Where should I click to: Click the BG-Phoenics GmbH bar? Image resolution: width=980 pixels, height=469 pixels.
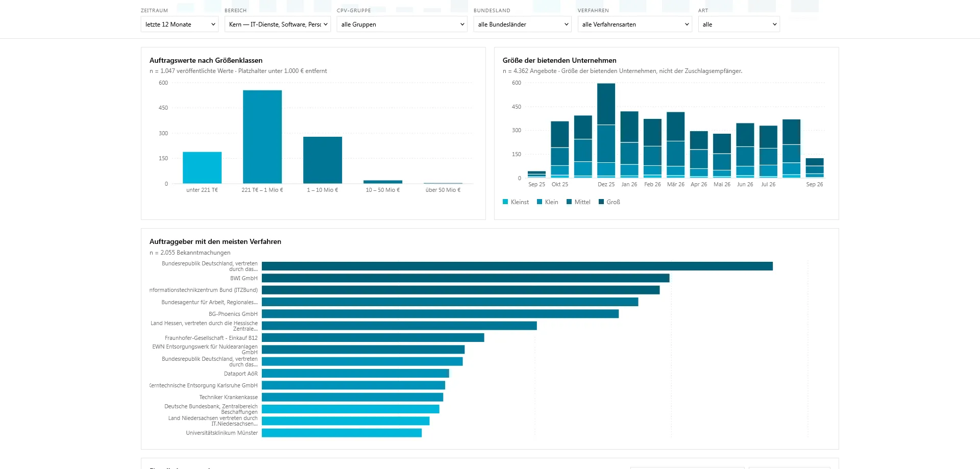[x=440, y=314]
